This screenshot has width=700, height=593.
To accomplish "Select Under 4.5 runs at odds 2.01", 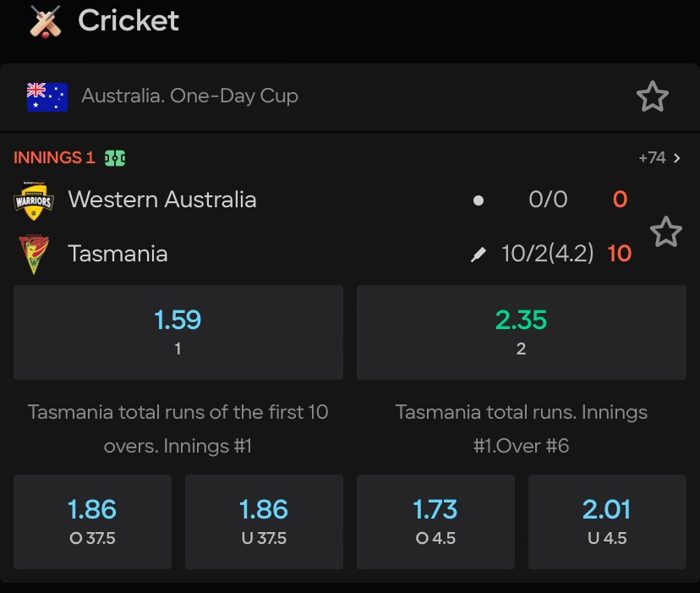I will [607, 521].
